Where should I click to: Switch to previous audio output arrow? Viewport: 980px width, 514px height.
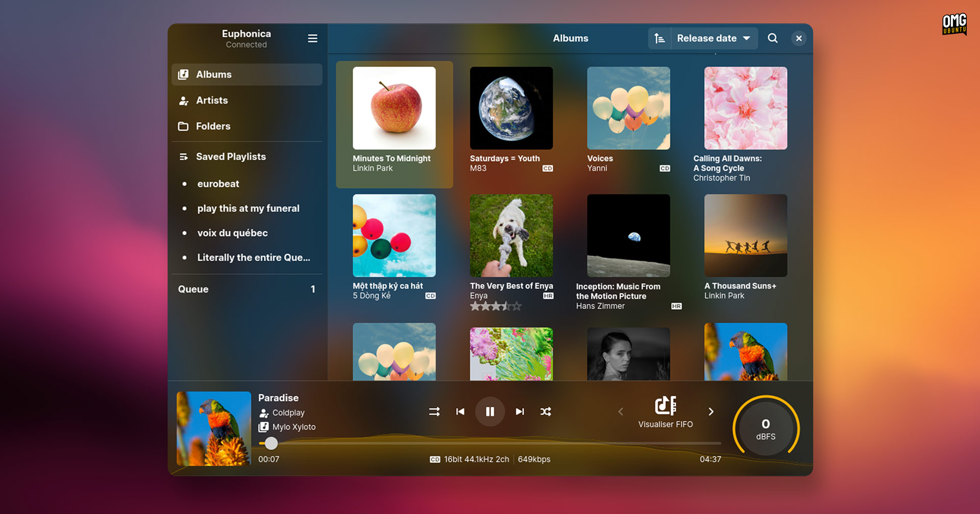coord(621,412)
